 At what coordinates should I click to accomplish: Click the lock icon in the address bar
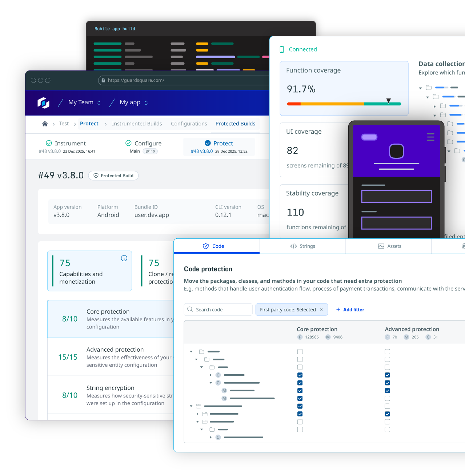click(x=103, y=80)
